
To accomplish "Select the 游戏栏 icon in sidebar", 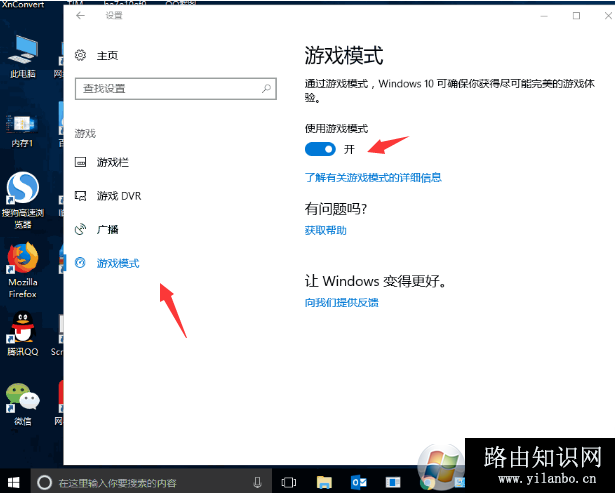I will pos(80,162).
